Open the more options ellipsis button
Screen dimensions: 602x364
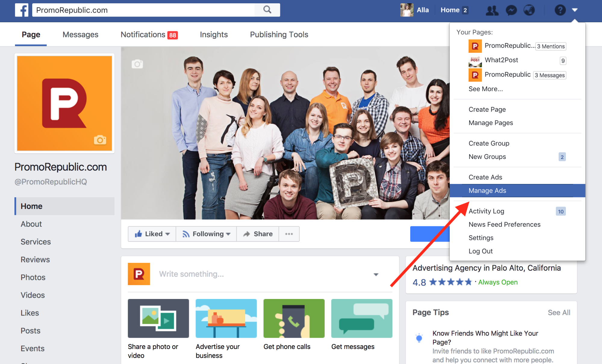[289, 234]
